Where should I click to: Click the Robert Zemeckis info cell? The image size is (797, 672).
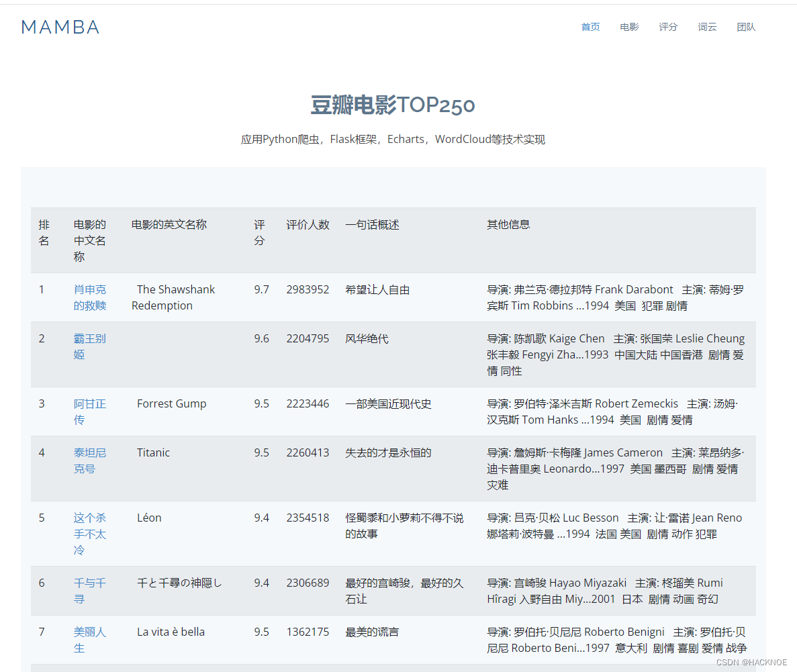[612, 412]
